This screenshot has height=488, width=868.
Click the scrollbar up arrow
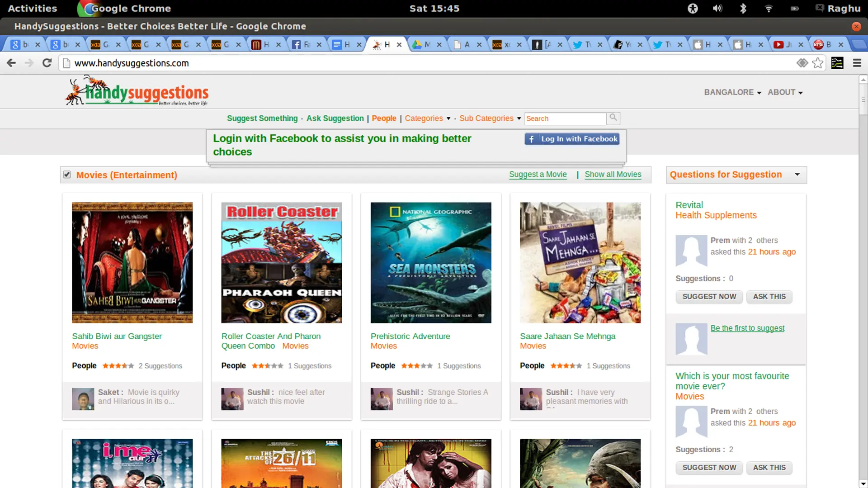coord(863,80)
